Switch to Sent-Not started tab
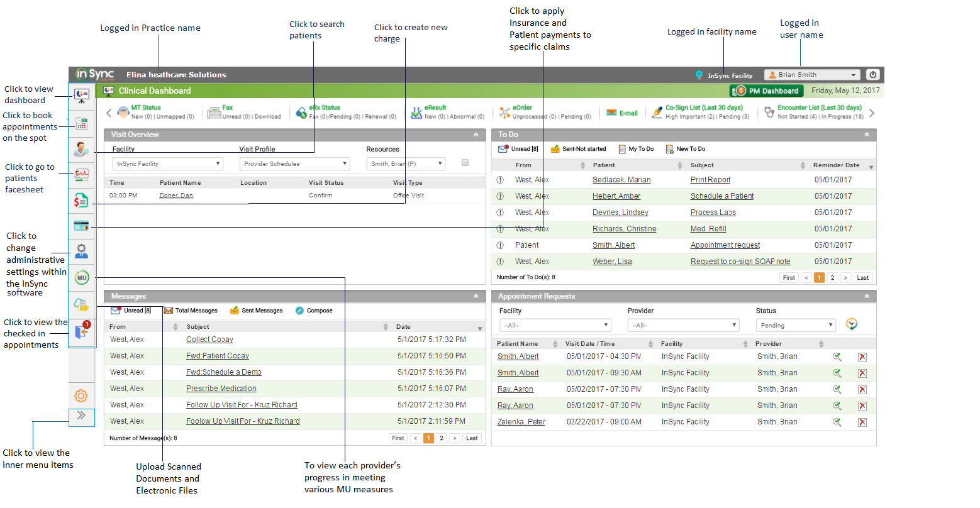This screenshot has height=508, width=980. (578, 149)
